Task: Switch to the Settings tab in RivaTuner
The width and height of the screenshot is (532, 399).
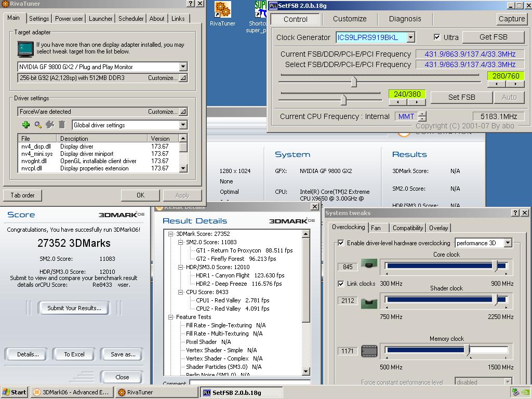Action: pos(39,19)
